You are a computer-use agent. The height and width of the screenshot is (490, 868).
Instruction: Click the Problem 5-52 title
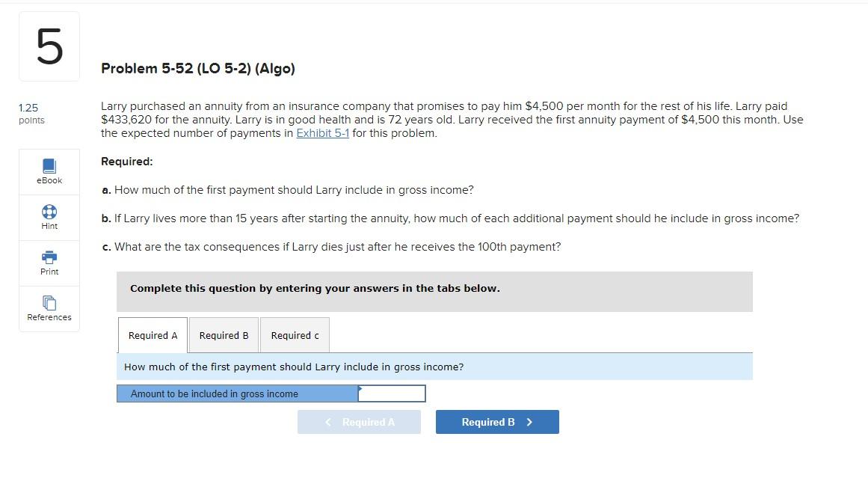click(197, 68)
